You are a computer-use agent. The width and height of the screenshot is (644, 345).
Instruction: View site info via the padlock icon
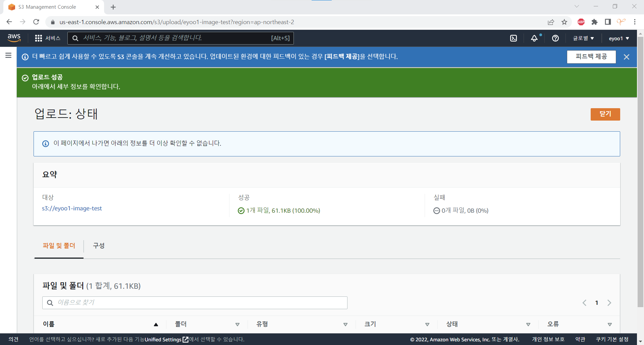coord(53,22)
